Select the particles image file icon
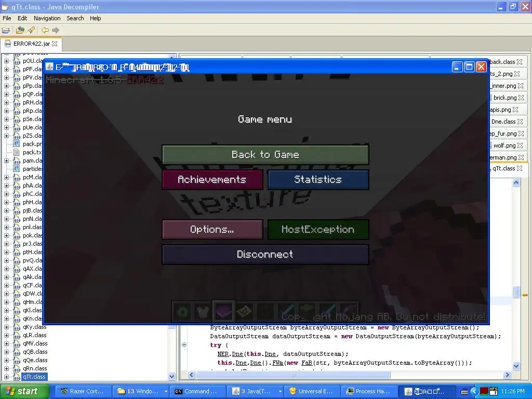Viewport: 532px width, 399px height. click(16, 169)
